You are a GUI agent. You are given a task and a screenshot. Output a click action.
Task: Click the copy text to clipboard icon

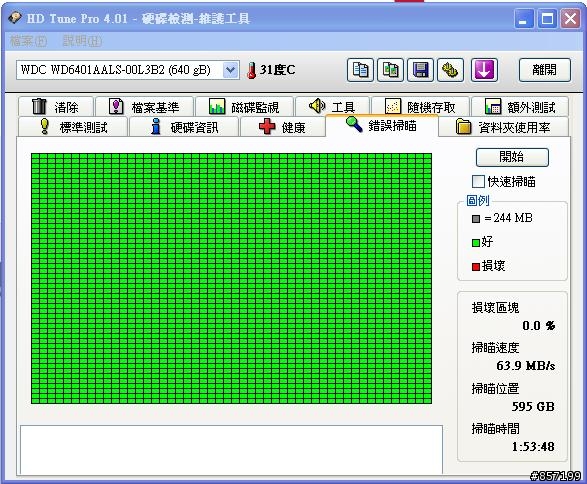[360, 70]
